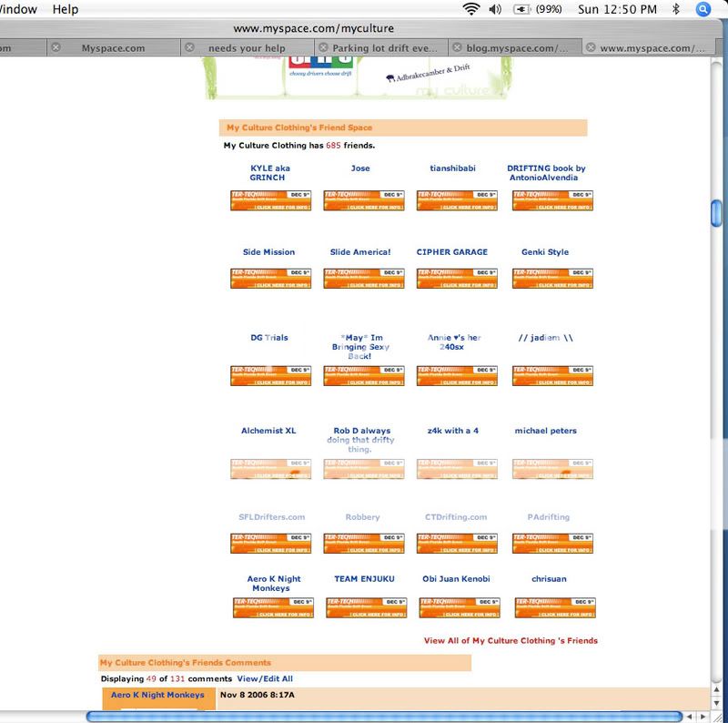728x723 pixels.
Task: Open the volume control icon
Action: coord(495,9)
